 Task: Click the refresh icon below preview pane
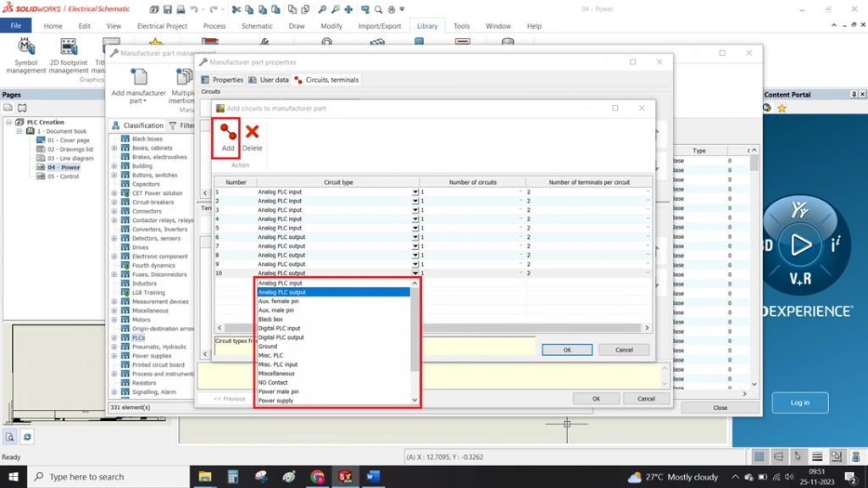click(26, 437)
